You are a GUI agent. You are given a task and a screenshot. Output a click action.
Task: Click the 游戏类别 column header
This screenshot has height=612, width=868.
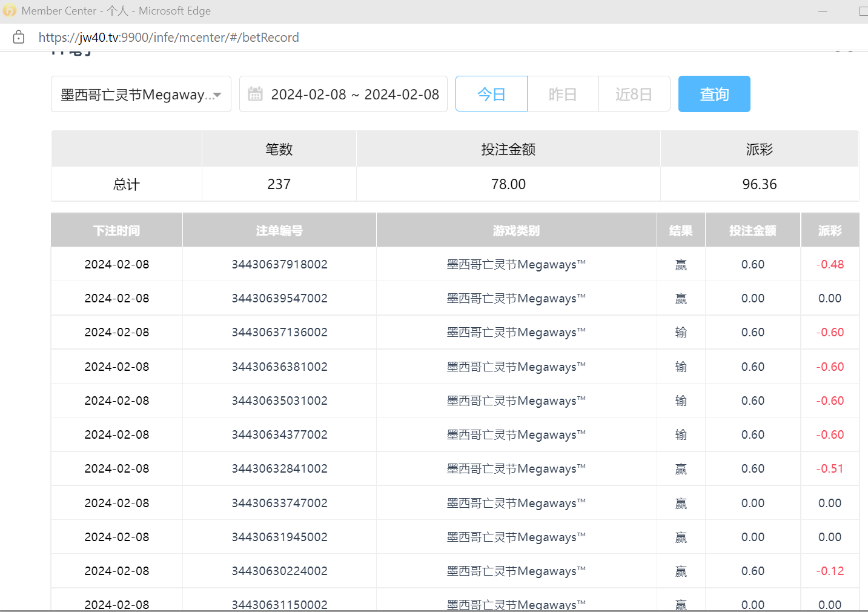click(x=516, y=230)
